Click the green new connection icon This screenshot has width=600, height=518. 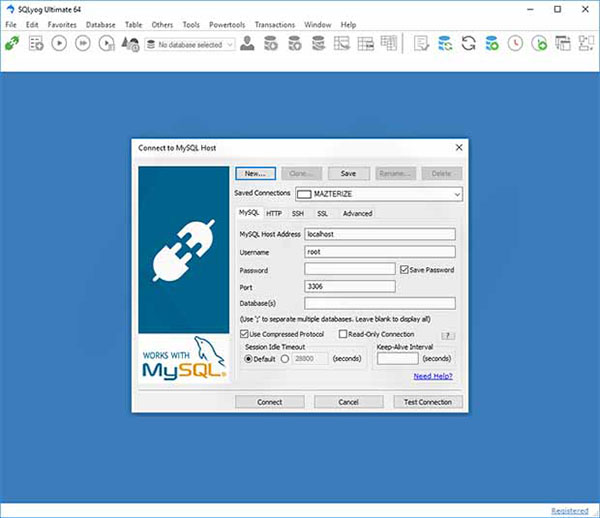coord(12,43)
